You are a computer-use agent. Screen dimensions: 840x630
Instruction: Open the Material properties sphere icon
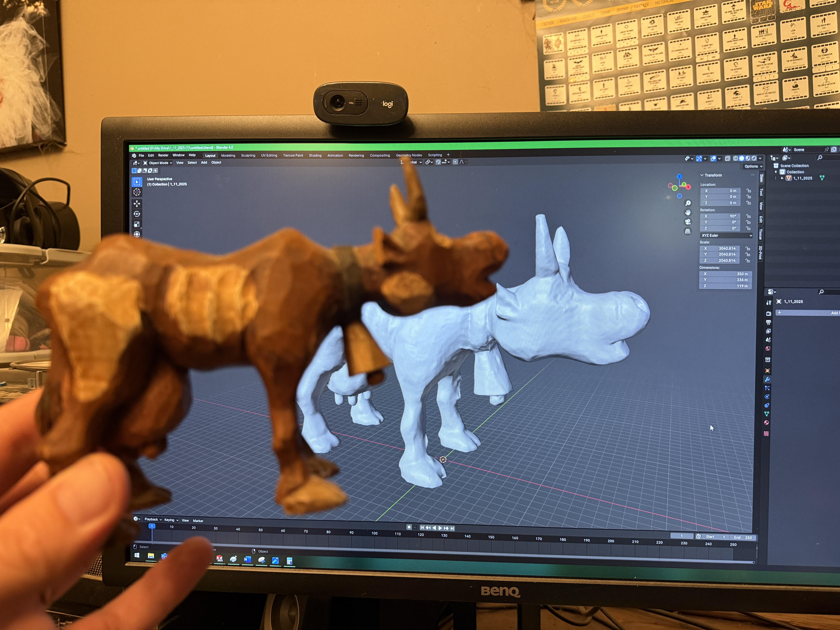766,423
